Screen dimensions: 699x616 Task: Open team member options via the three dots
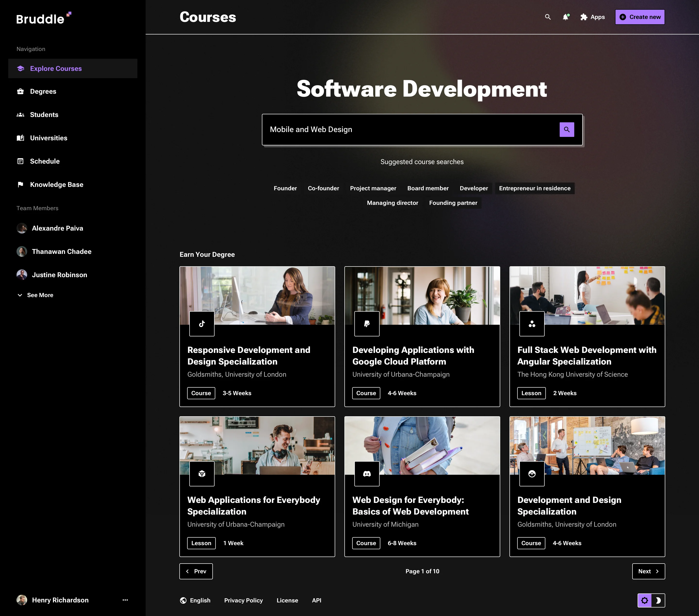125,600
